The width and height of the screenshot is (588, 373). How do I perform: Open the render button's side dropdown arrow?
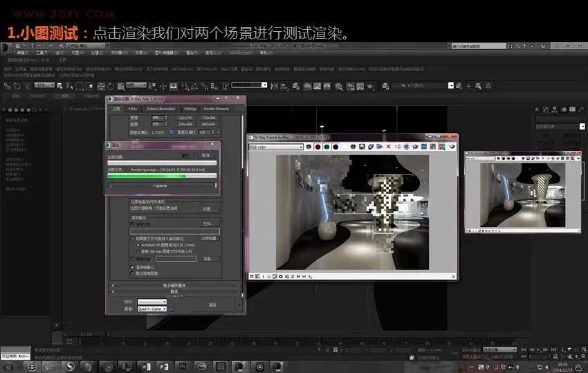tap(239, 305)
